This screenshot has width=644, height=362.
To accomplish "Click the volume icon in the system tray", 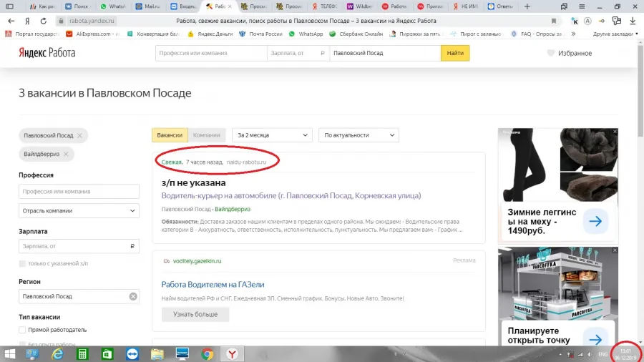I will coord(590,354).
